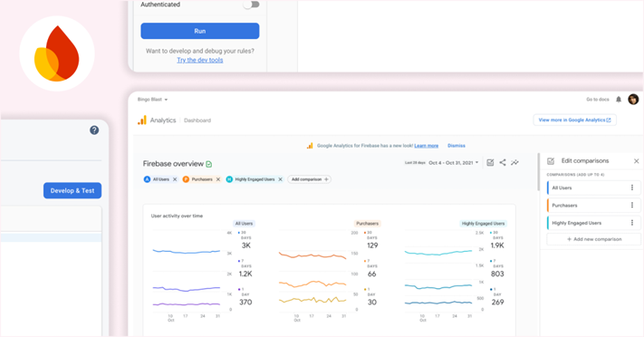Image resolution: width=644 pixels, height=337 pixels.
Task: Toggle the Authenticated switch
Action: [252, 5]
